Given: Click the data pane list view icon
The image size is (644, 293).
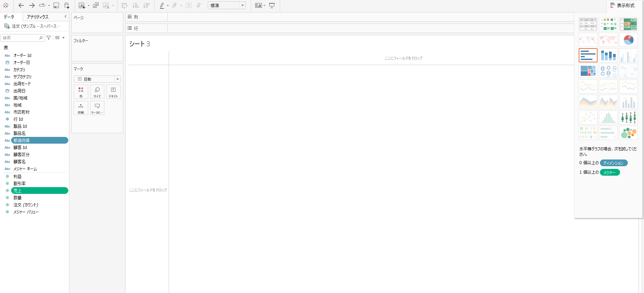Looking at the screenshot, I should pos(57,38).
